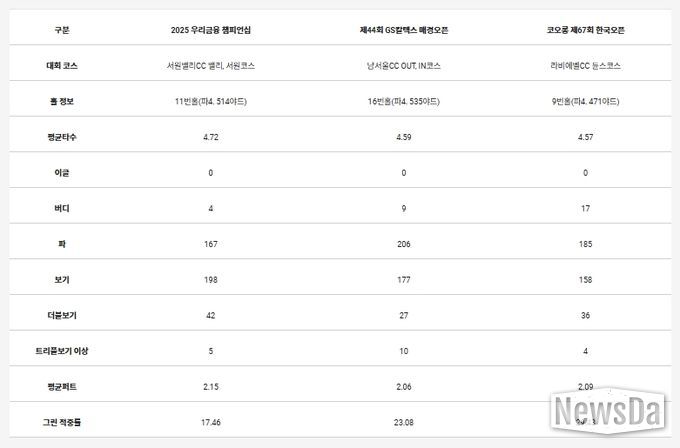Click the 16번홀(파4, 535야드) cell
The width and height of the screenshot is (680, 448).
click(404, 101)
